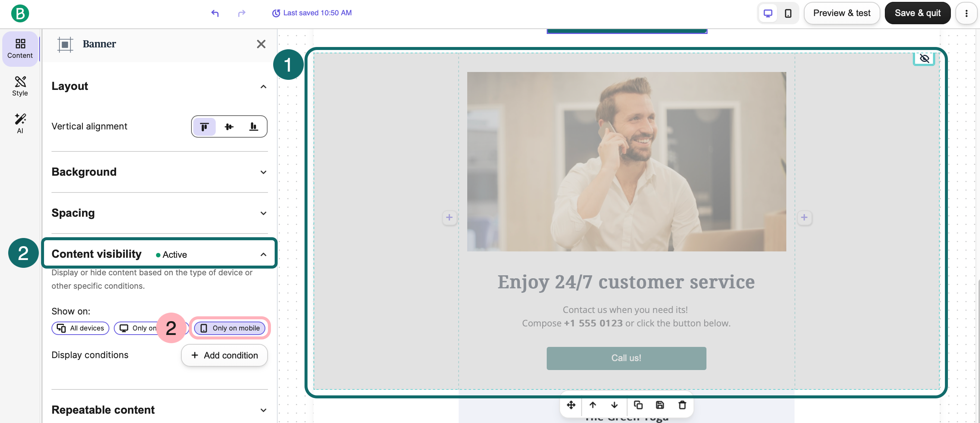Click the Vertical alignment label
Image resolution: width=980 pixels, height=423 pixels.
click(89, 126)
